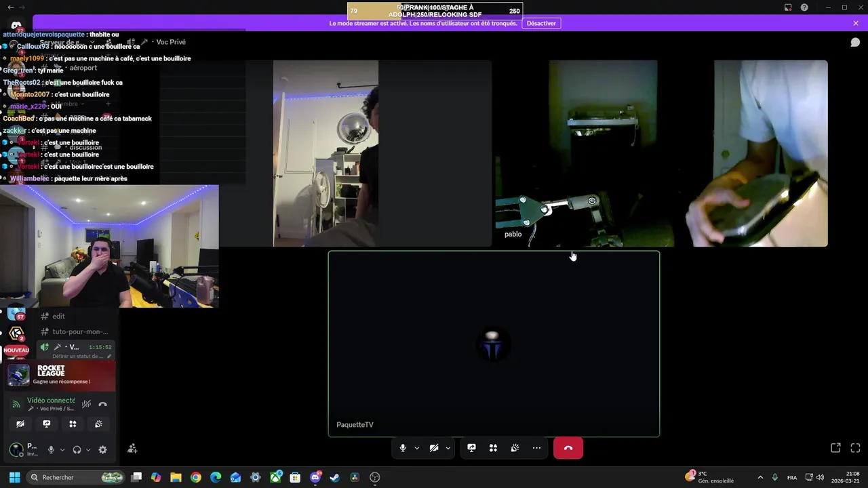Open more options three-dots in call bar
This screenshot has width=868, height=488.
point(536,448)
